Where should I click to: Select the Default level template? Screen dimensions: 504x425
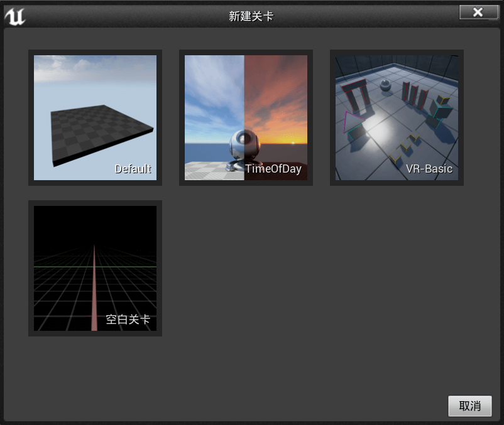pos(95,117)
